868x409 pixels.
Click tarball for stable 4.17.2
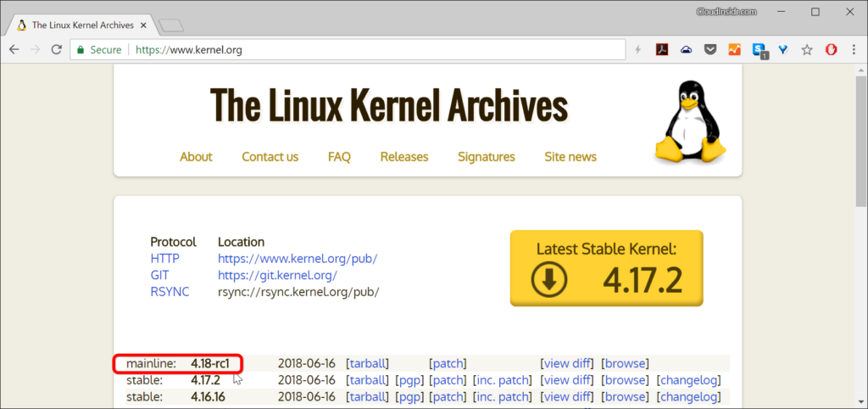(368, 380)
